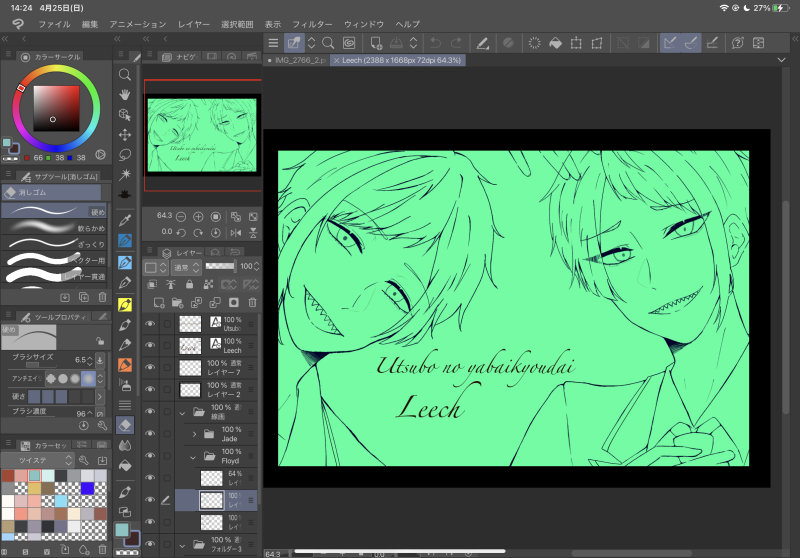Screen dimensions: 800x558
Task: Toggle Snap to Grid in command bar
Action: coord(712,43)
